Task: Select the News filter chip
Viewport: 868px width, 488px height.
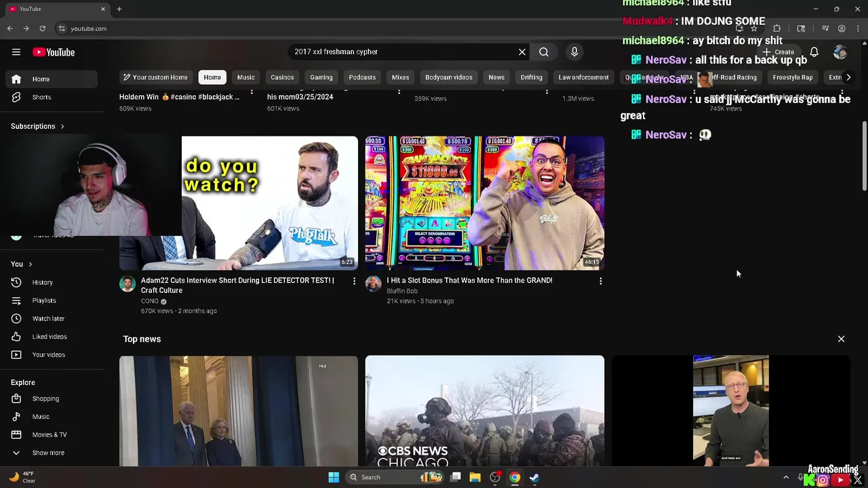Action: (x=496, y=77)
